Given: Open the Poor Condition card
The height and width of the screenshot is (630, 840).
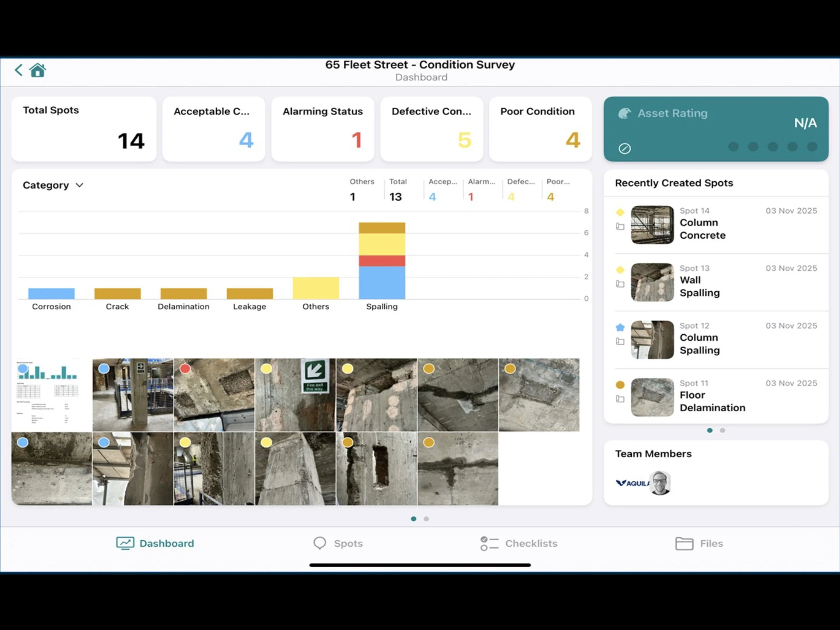Looking at the screenshot, I should click(x=540, y=129).
